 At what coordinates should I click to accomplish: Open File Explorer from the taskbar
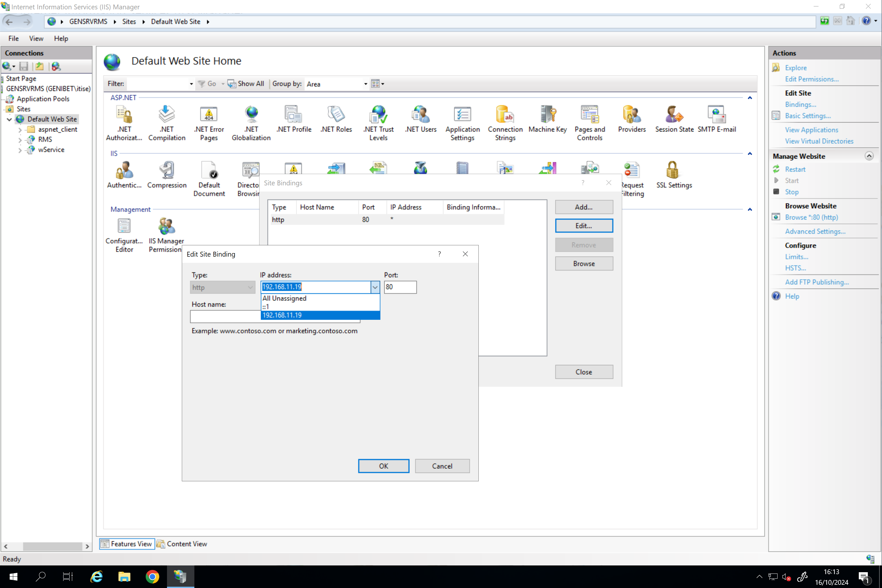pyautogui.click(x=124, y=576)
